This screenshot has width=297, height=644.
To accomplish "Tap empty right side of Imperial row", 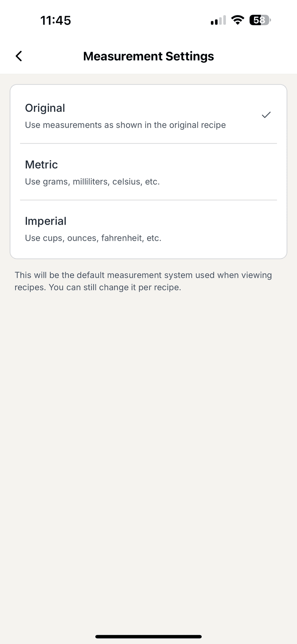I will click(244, 229).
